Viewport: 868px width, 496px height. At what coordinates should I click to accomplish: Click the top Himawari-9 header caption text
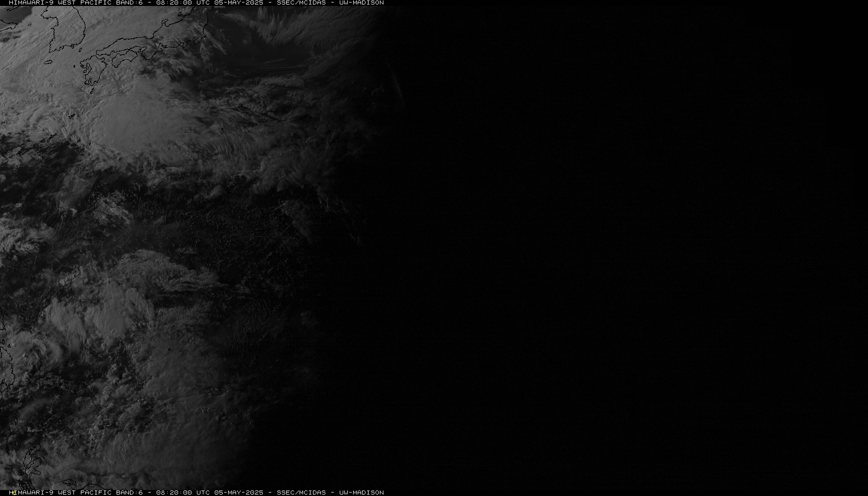click(196, 2)
